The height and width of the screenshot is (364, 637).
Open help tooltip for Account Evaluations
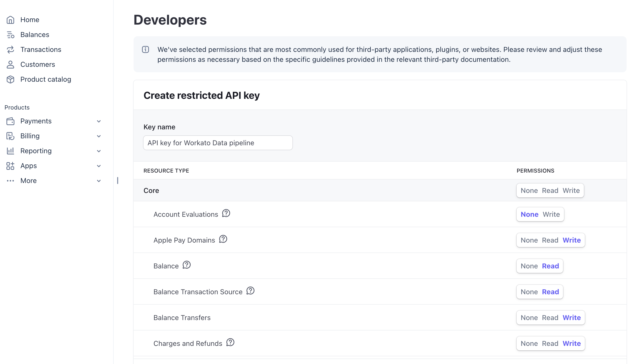pyautogui.click(x=226, y=213)
